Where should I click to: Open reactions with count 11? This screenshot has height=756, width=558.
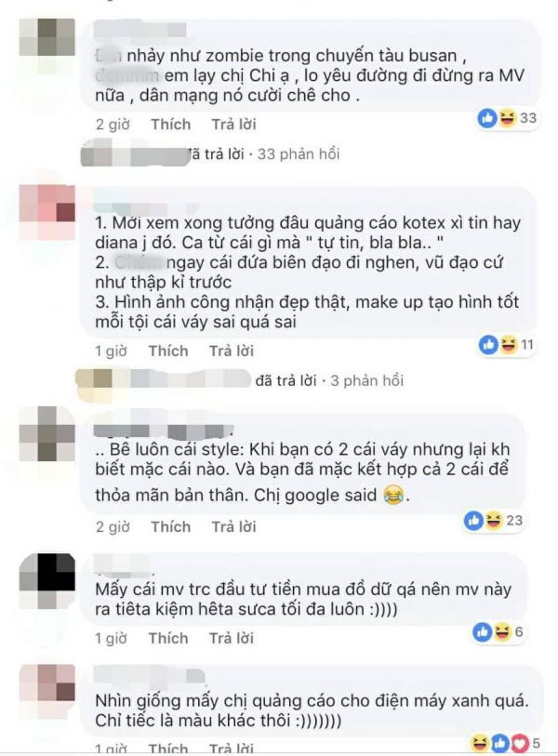507,344
